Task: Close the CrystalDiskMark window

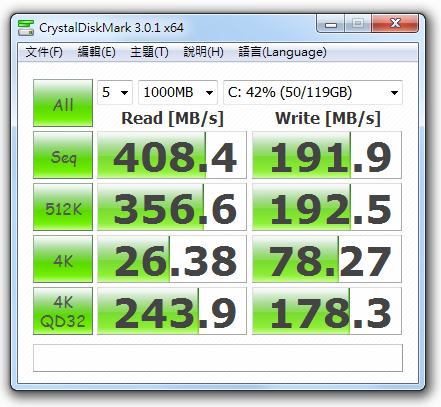Action: tap(395, 23)
